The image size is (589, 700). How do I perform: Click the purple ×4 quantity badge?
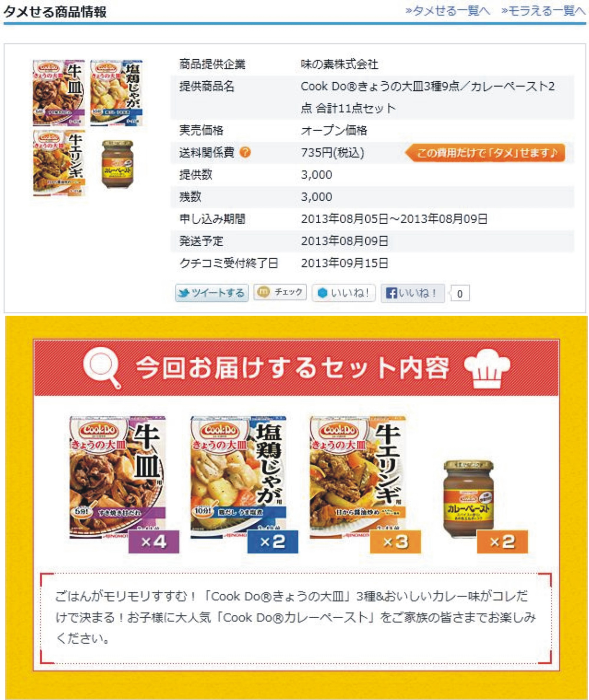(x=153, y=541)
